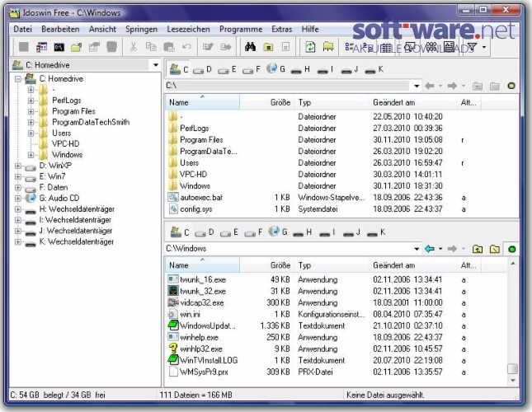Open the filter options dropdown arrow
The height and width of the screenshot is (412, 532).
484,47
